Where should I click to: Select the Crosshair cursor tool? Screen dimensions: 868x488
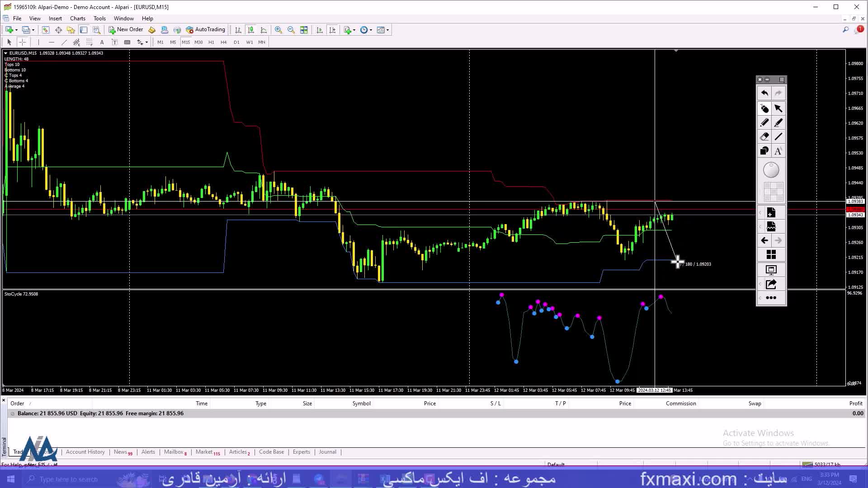point(22,42)
